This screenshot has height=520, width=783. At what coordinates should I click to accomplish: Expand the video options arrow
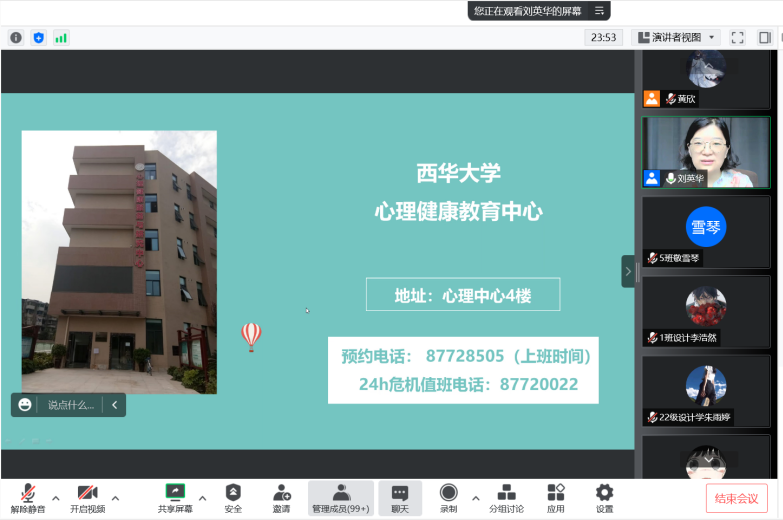tap(115, 498)
